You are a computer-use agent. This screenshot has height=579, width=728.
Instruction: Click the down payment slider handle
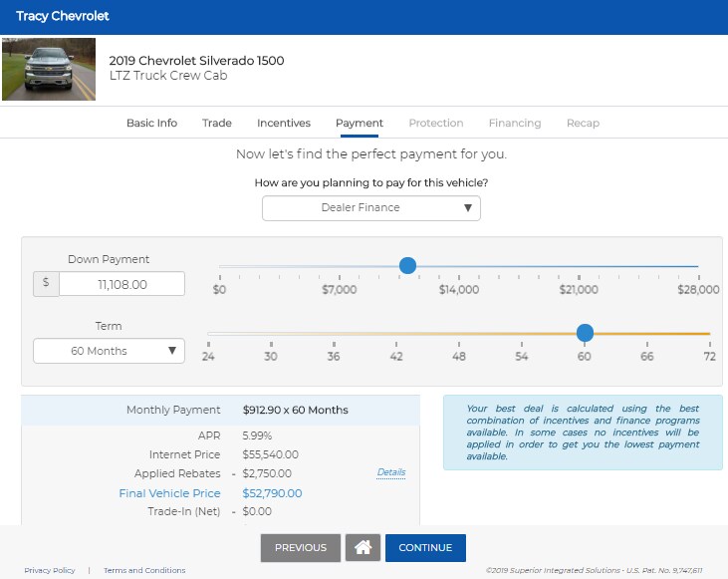pos(407,266)
